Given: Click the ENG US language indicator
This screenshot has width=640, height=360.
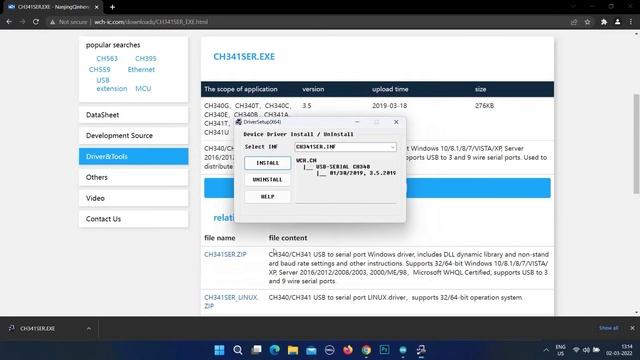Looking at the screenshot, I should click(561, 350).
